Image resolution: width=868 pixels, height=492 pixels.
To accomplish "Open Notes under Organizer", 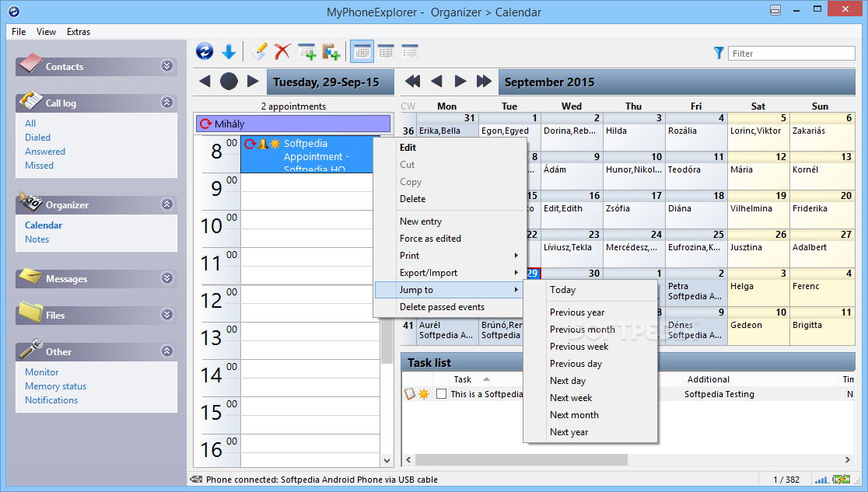I will click(37, 239).
